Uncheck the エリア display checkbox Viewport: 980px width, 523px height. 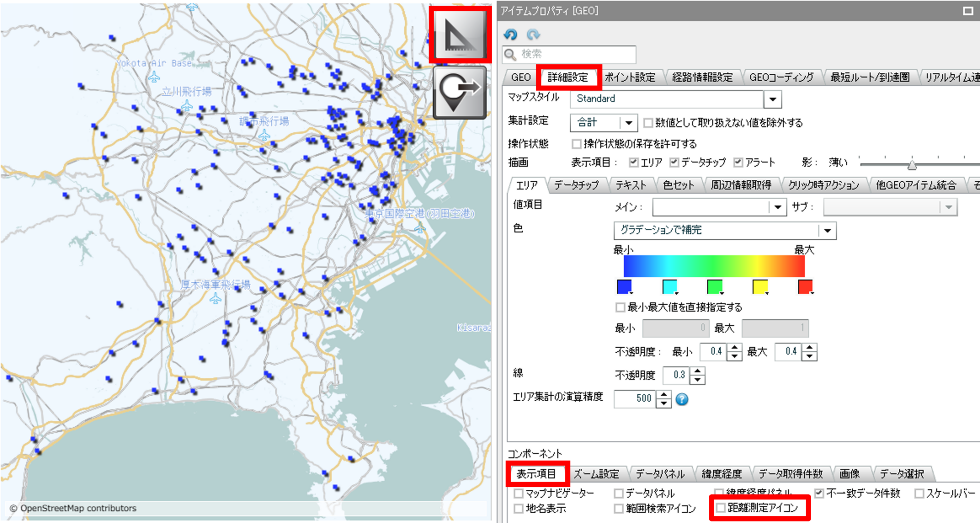click(634, 162)
